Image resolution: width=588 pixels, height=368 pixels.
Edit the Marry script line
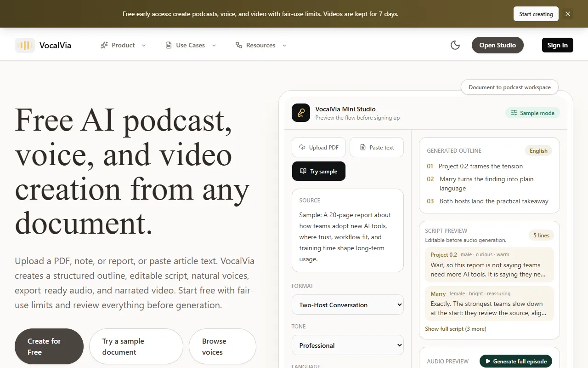point(490,304)
